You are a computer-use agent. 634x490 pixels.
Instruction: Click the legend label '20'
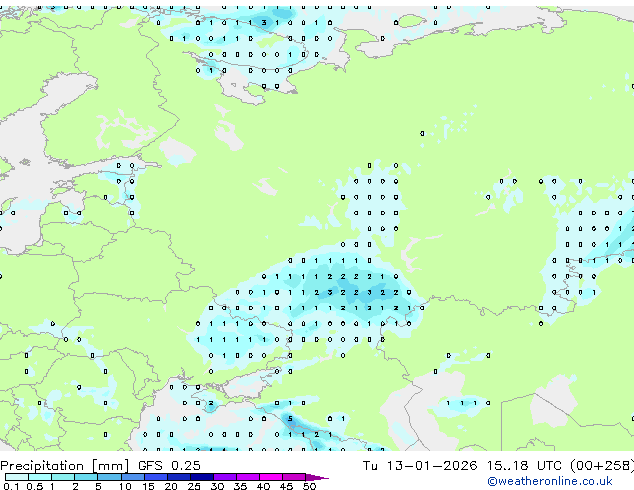point(171,486)
